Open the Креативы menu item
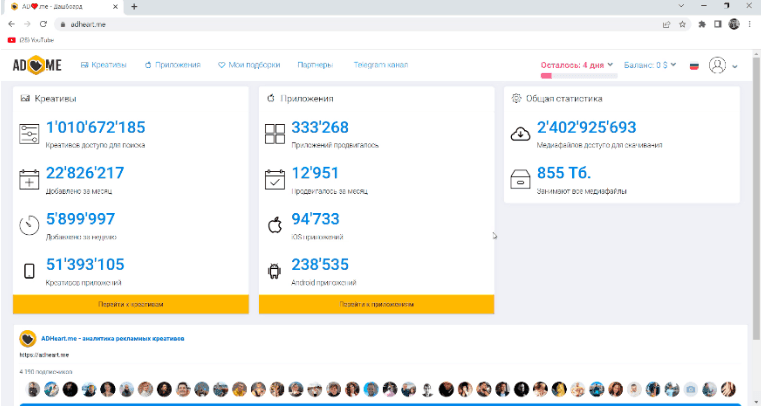Screen dimensions: 762x406 tap(104, 65)
